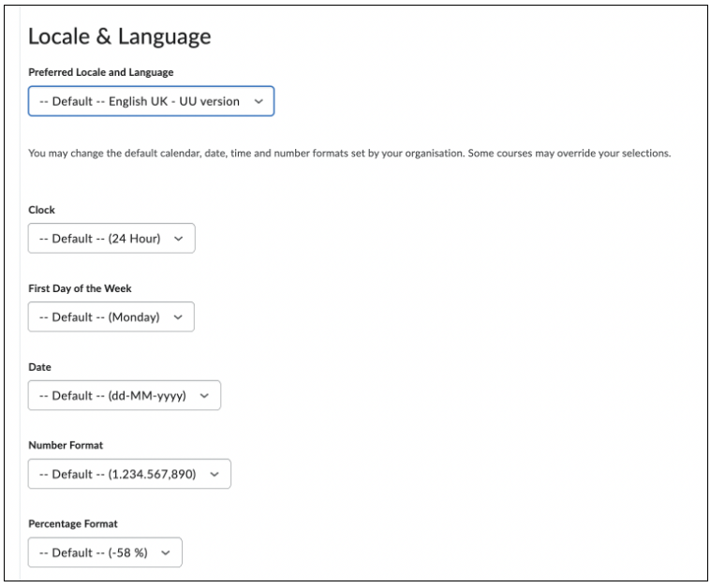Image resolution: width=711 pixels, height=588 pixels.
Task: Open the Default (24 Hour) clock selector
Action: (x=111, y=238)
